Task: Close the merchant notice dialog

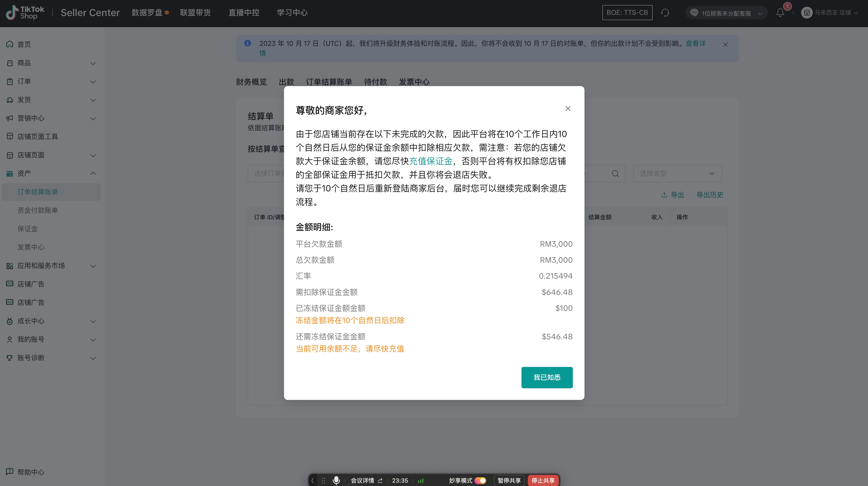Action: [568, 109]
